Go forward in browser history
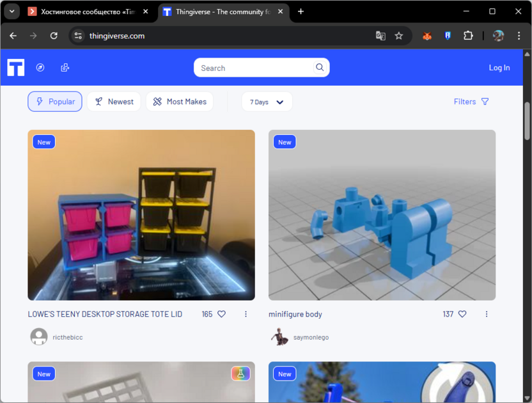 (33, 36)
